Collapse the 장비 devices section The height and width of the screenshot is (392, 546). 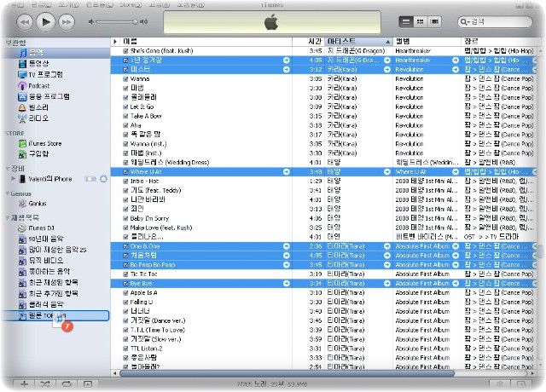[8, 169]
